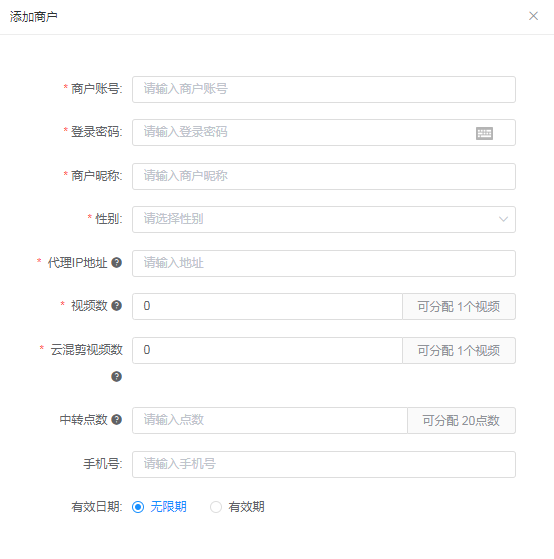The width and height of the screenshot is (554, 559).
Task: Click the keyboard icon in password field
Action: [484, 133]
